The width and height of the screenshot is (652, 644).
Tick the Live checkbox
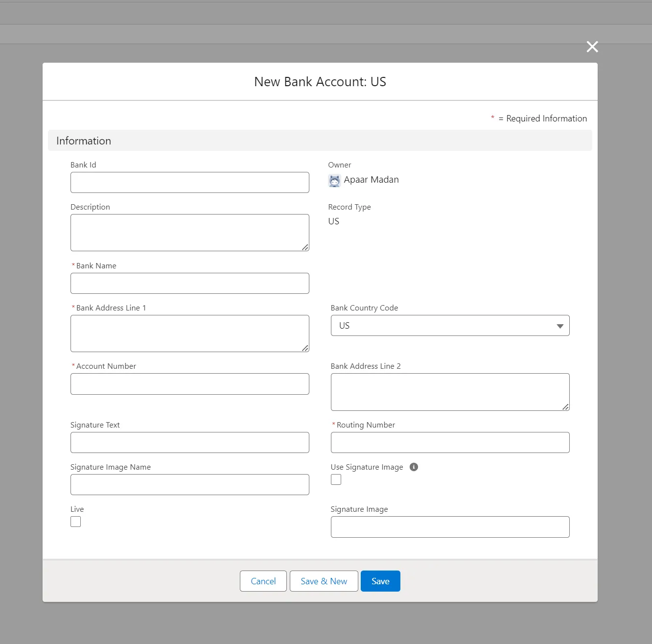coord(76,522)
